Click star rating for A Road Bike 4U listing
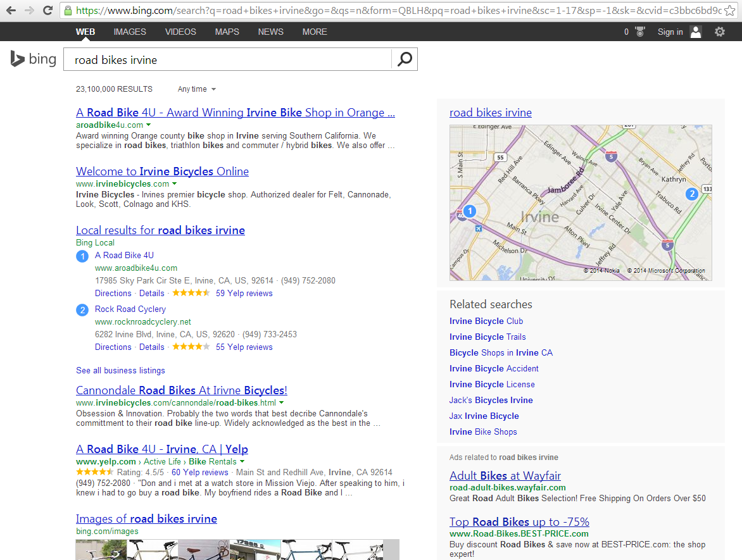Screen dimensions: 742x560 tap(191, 293)
